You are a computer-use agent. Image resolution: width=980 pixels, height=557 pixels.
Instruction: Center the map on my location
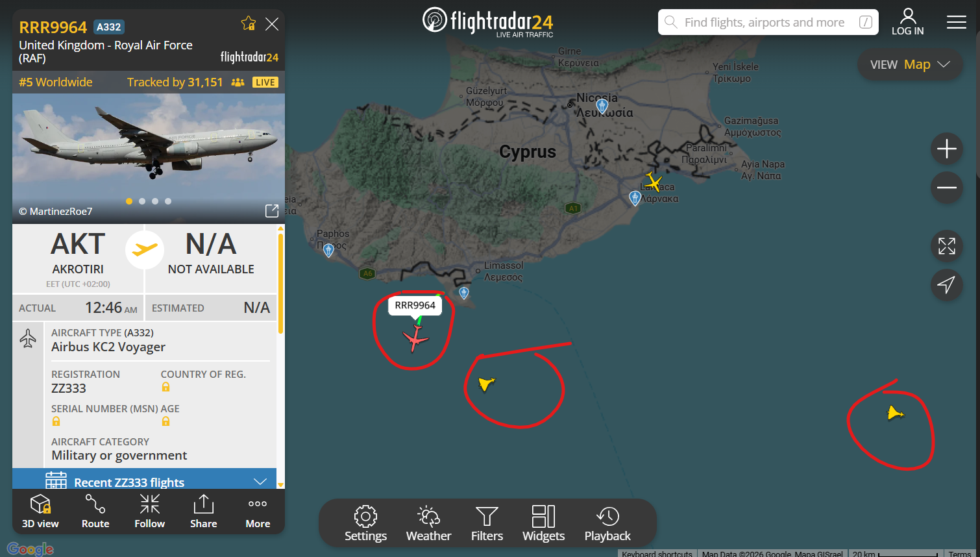pyautogui.click(x=946, y=284)
